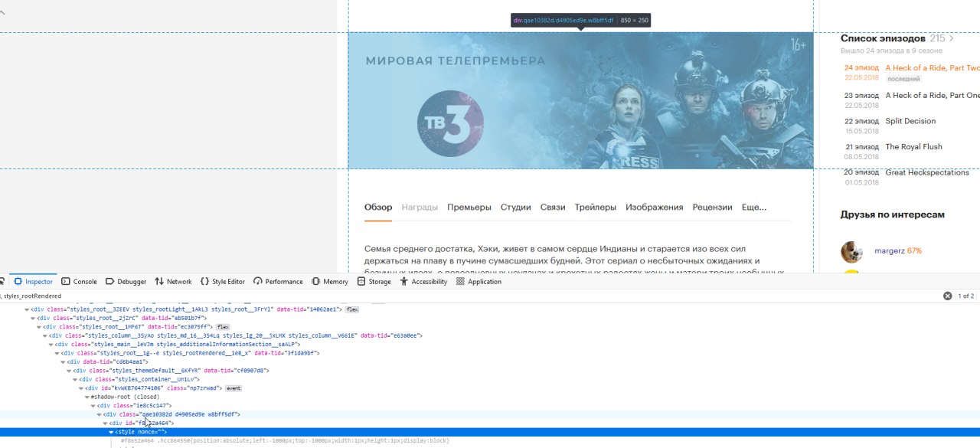Collapse the data-tid cd6b4aa1 div node
Viewport: 980px width, 448px height.
click(64, 361)
